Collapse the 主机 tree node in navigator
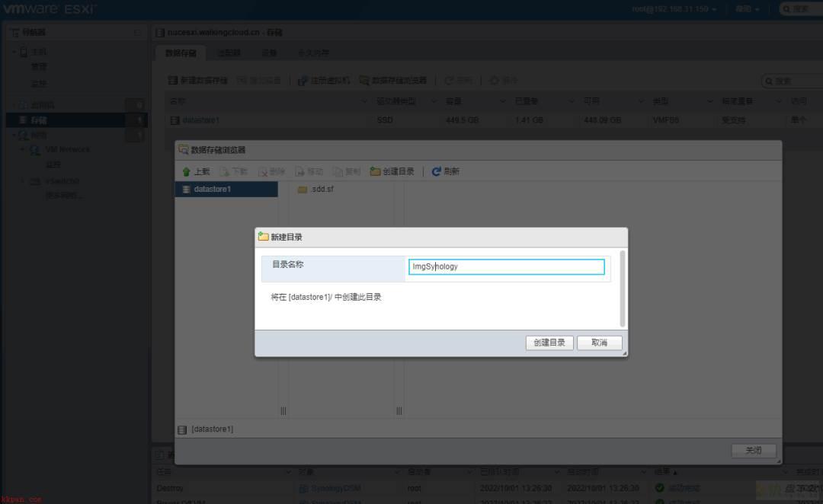Viewport: 823px width, 504px height. click(14, 52)
